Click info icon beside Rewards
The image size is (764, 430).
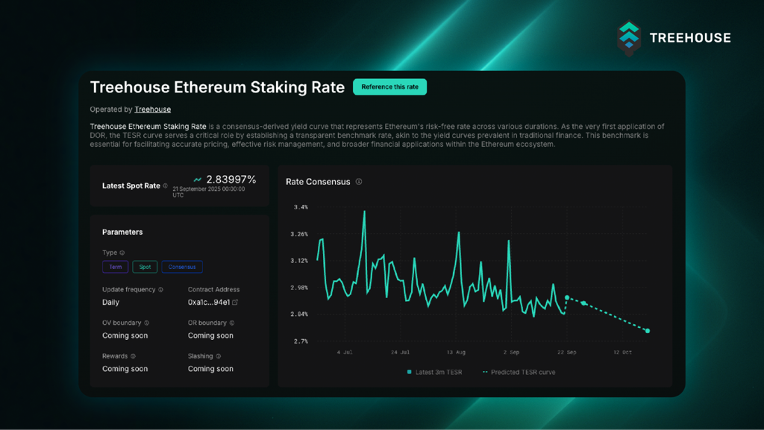(x=133, y=356)
